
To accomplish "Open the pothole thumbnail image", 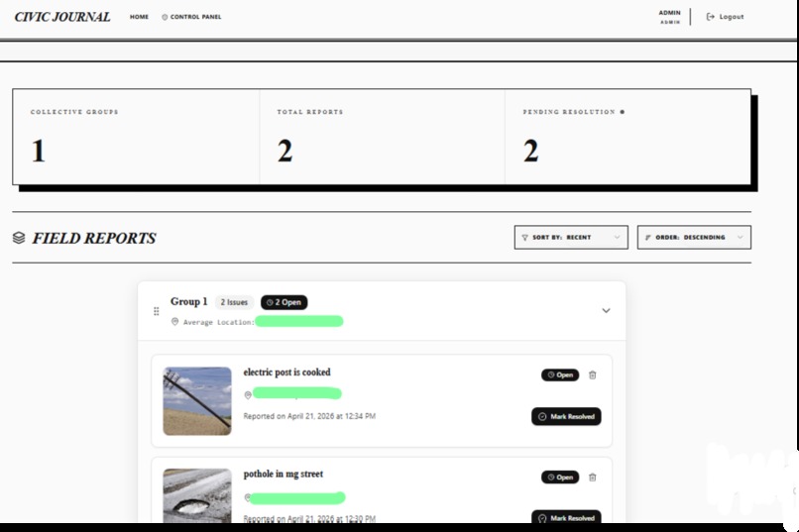I will tap(197, 496).
